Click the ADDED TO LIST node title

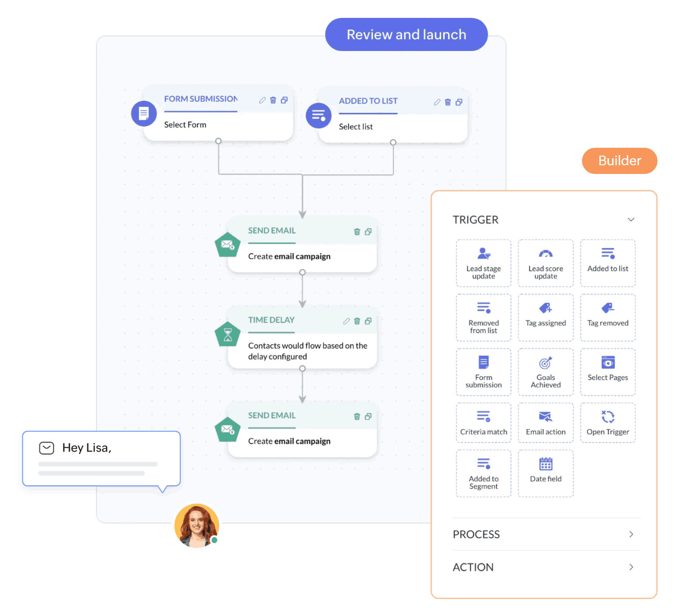[x=368, y=101]
